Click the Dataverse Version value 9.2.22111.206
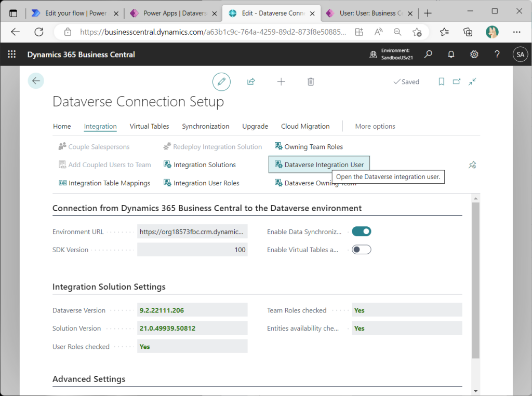 click(x=162, y=310)
